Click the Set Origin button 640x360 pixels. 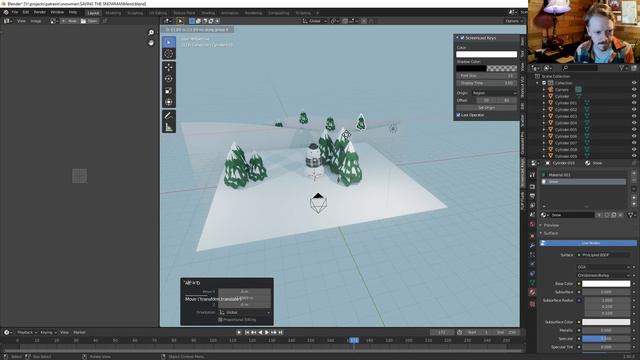tap(487, 108)
